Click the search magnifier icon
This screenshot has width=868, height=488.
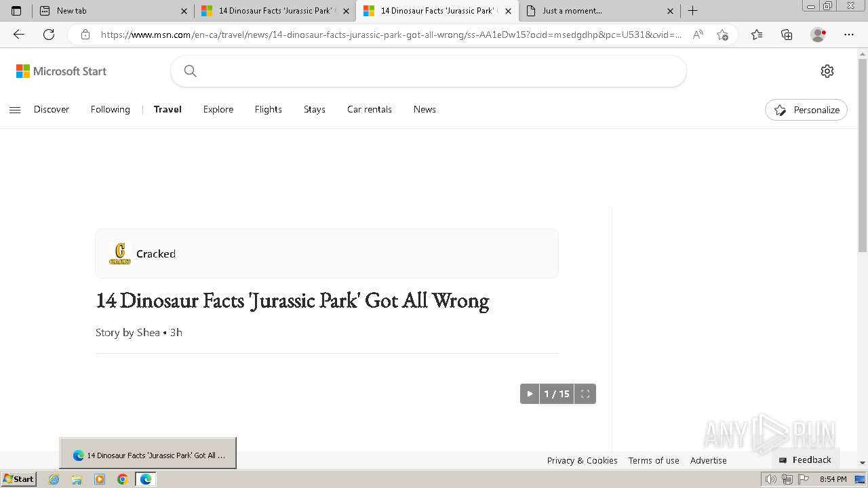tap(191, 71)
